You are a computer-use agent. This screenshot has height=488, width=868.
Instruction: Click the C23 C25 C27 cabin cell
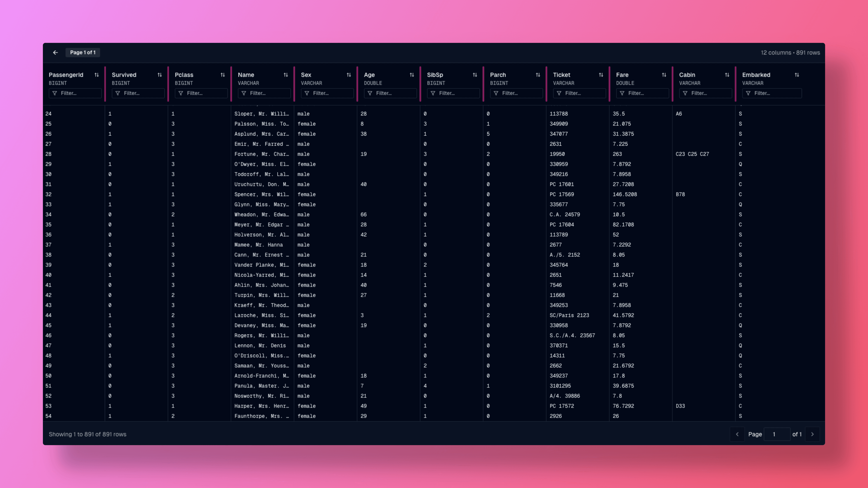[692, 154]
